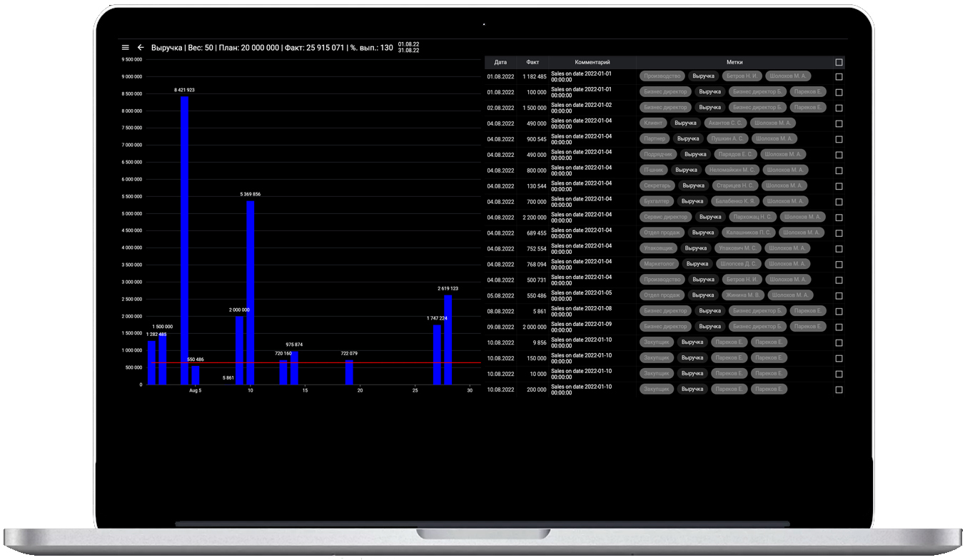965x560 pixels.
Task: Click the back arrow icon
Action: (x=141, y=48)
